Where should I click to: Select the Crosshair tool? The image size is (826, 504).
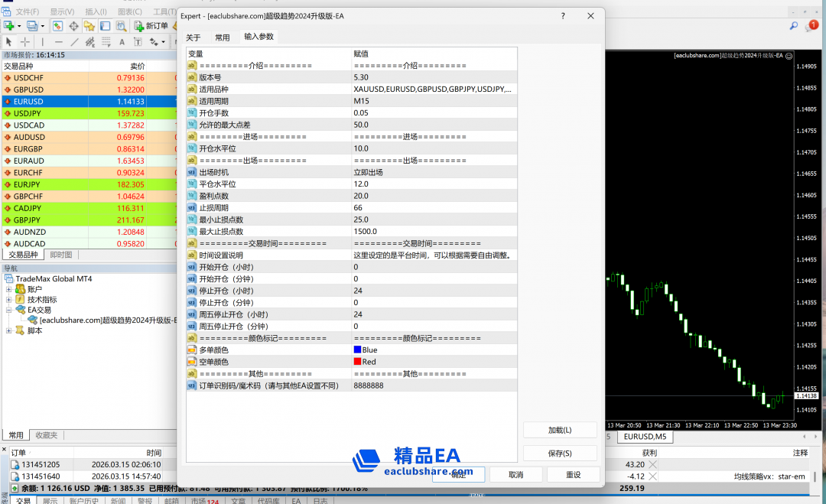click(x=25, y=42)
